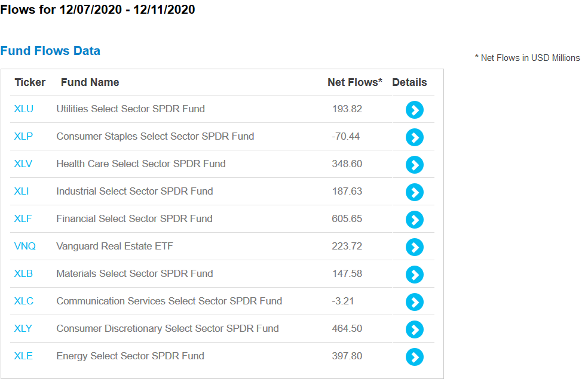The image size is (588, 382).
Task: Open details arrow for Materials Select Sector
Action: tap(414, 275)
